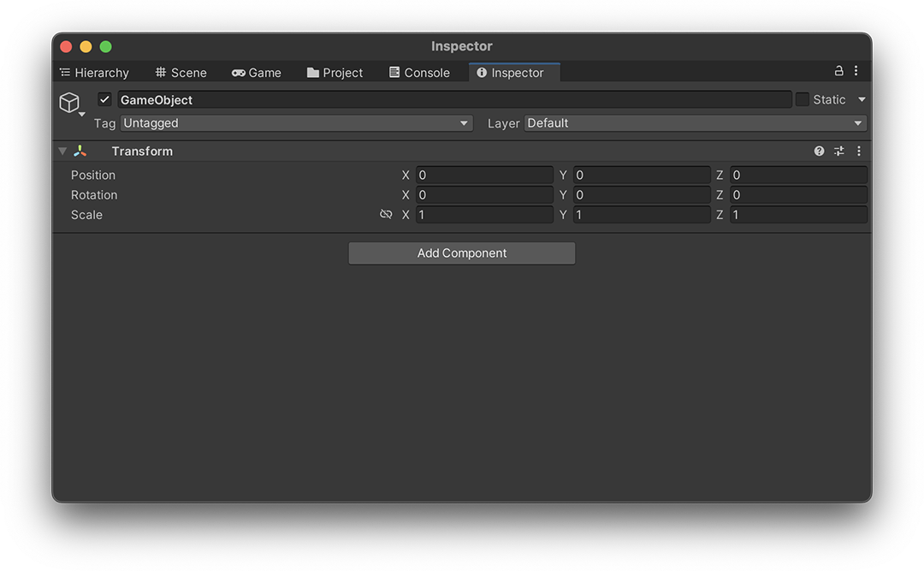This screenshot has width=924, height=571.
Task: Open Transform component more-options menu
Action: coord(859,152)
